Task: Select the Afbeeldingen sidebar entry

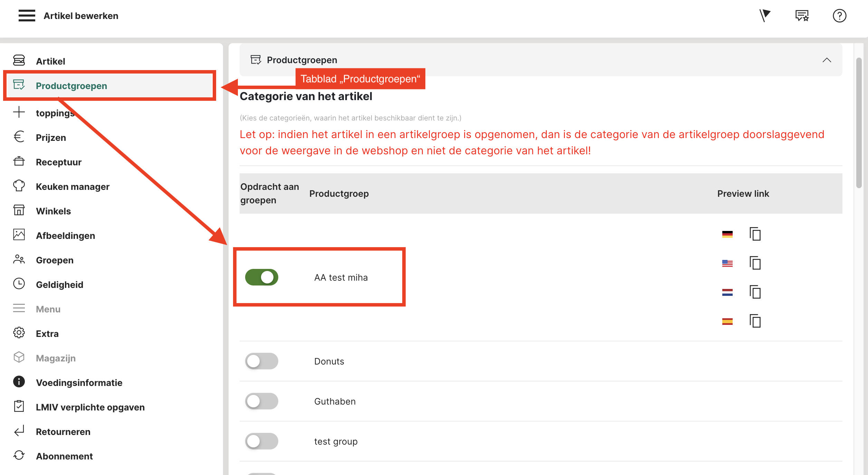Action: click(65, 235)
